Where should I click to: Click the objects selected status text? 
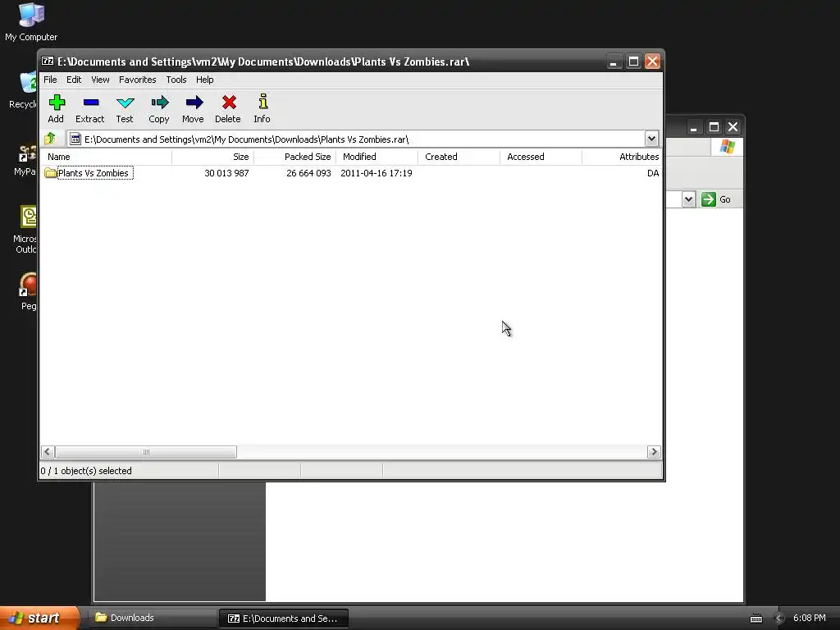click(x=86, y=470)
